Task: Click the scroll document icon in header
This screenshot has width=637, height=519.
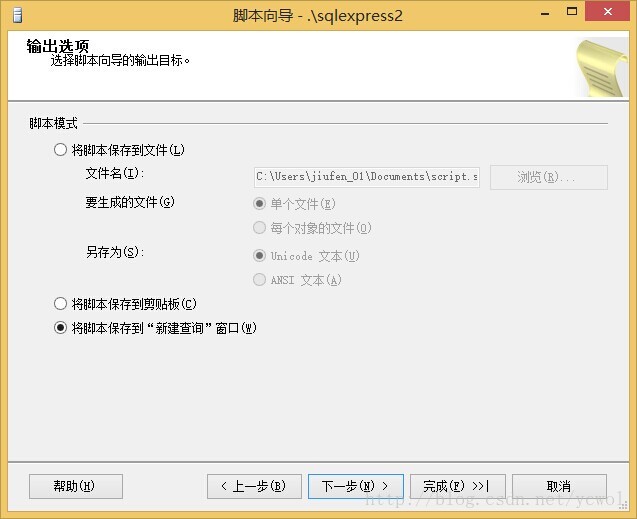Action: coord(602,67)
